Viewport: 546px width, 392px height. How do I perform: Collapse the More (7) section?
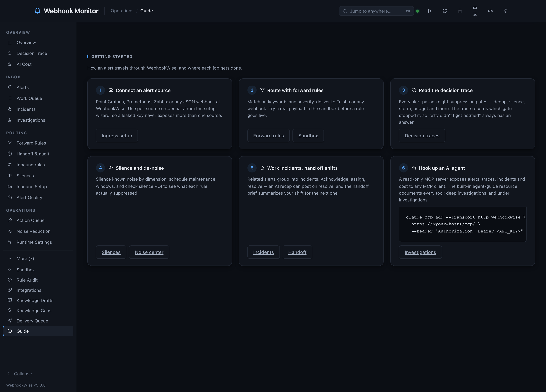pyautogui.click(x=38, y=259)
